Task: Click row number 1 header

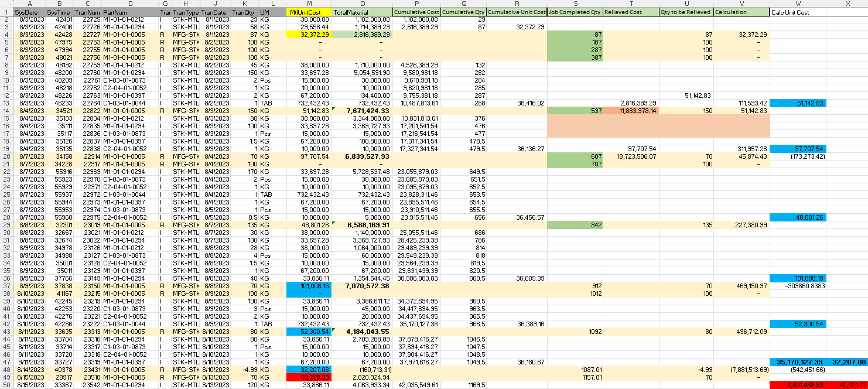Action: (7, 12)
